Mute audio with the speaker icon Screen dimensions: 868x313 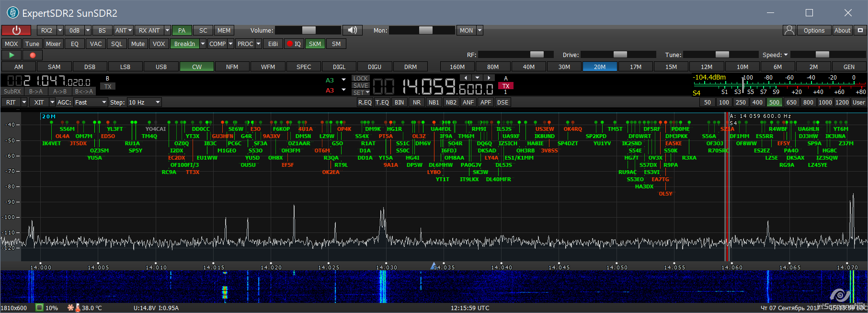coord(353,30)
